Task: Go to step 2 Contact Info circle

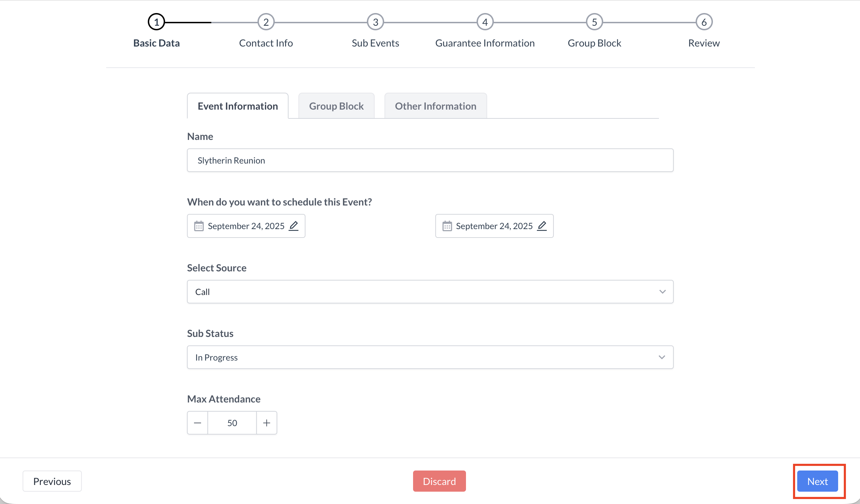Action: [266, 22]
